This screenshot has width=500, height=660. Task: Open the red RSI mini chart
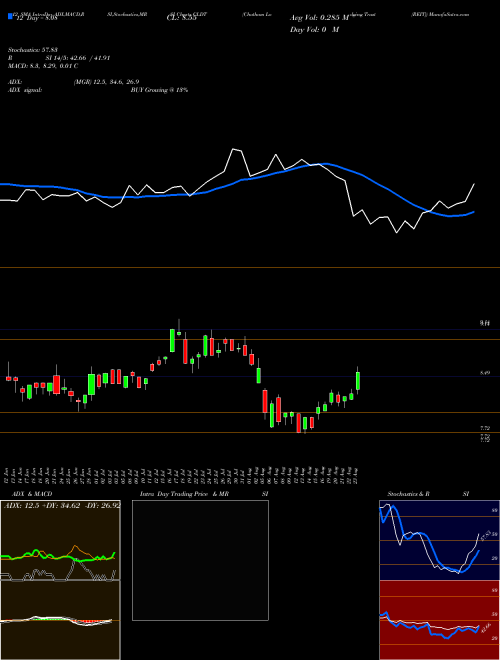(x=439, y=620)
